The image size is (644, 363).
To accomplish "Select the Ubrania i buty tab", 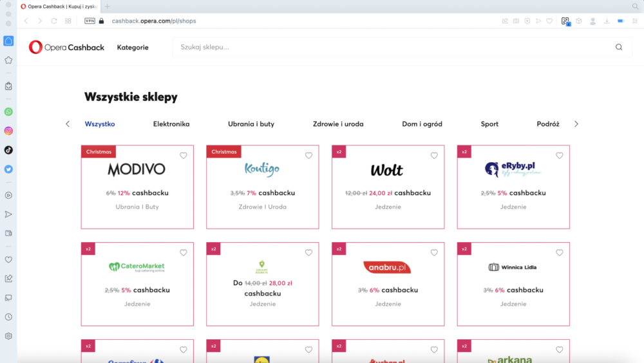I will [251, 124].
